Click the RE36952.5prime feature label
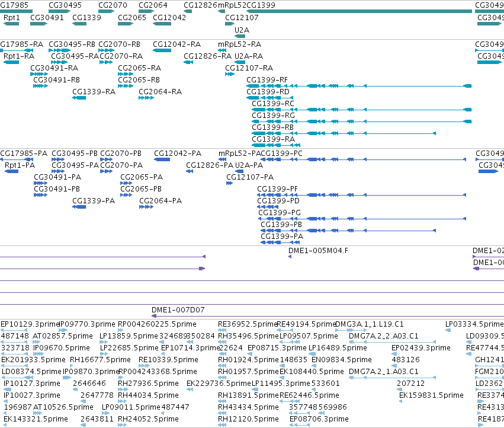 248,324
